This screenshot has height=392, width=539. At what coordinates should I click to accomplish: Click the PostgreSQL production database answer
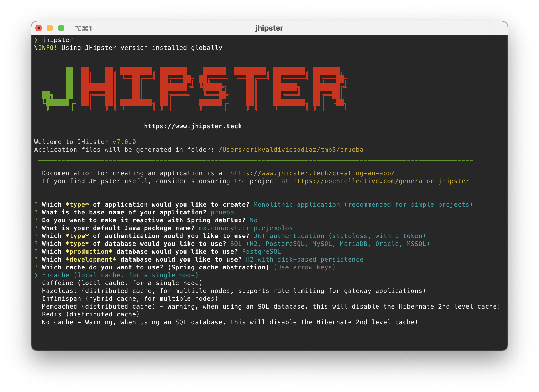tap(261, 252)
